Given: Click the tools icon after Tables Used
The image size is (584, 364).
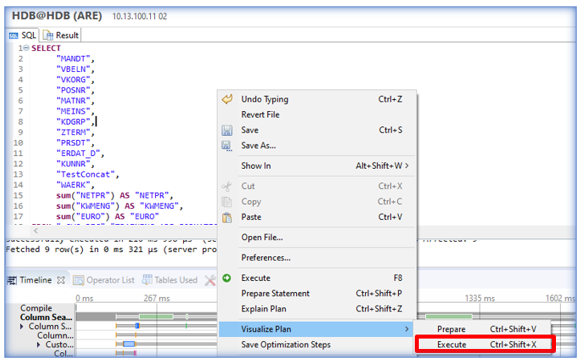Looking at the screenshot, I should click(x=210, y=280).
